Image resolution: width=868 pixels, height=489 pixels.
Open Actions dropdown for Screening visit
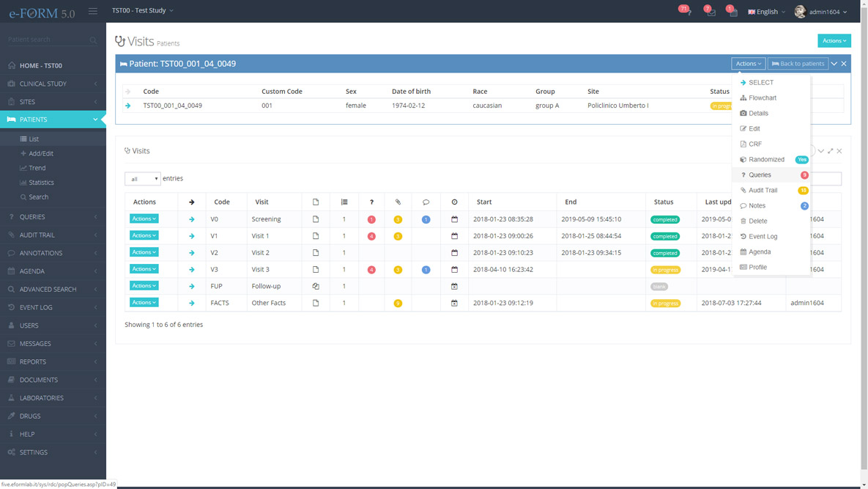[x=144, y=218]
